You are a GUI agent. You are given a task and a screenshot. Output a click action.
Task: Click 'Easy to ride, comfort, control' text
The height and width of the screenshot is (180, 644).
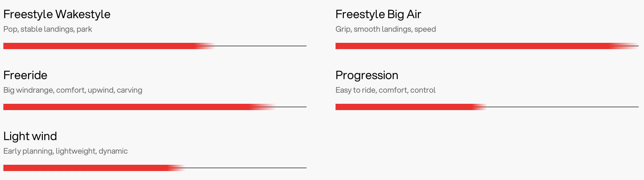point(385,90)
